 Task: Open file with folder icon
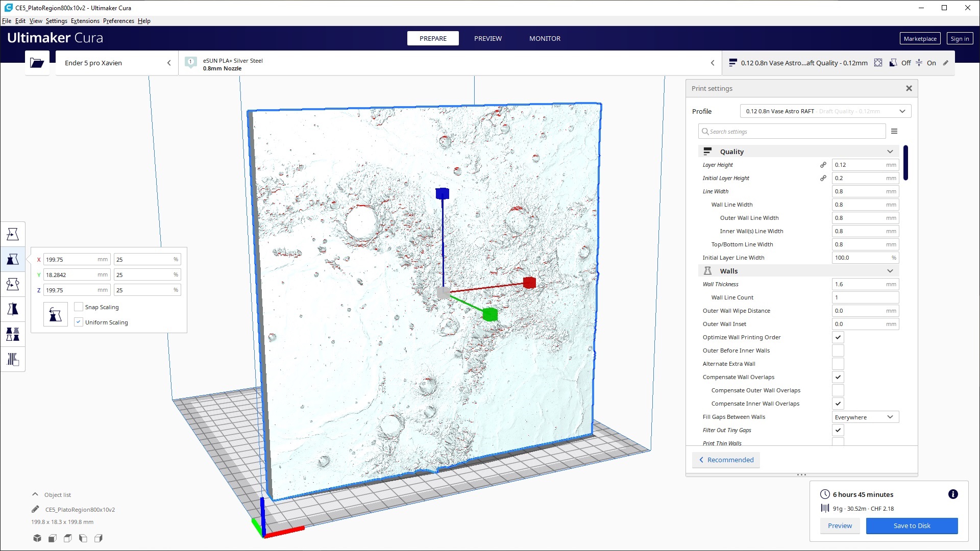37,63
